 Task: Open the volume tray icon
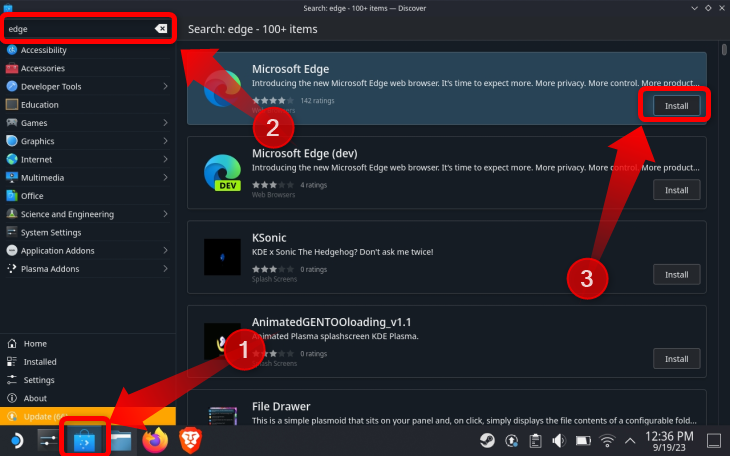click(x=559, y=440)
